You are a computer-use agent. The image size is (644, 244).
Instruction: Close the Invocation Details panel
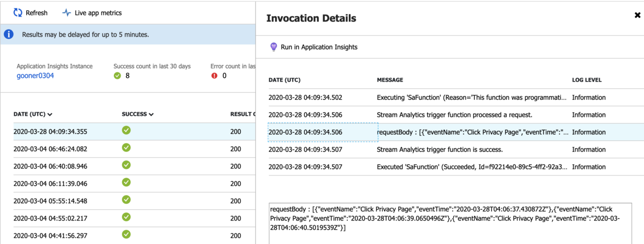tap(637, 16)
